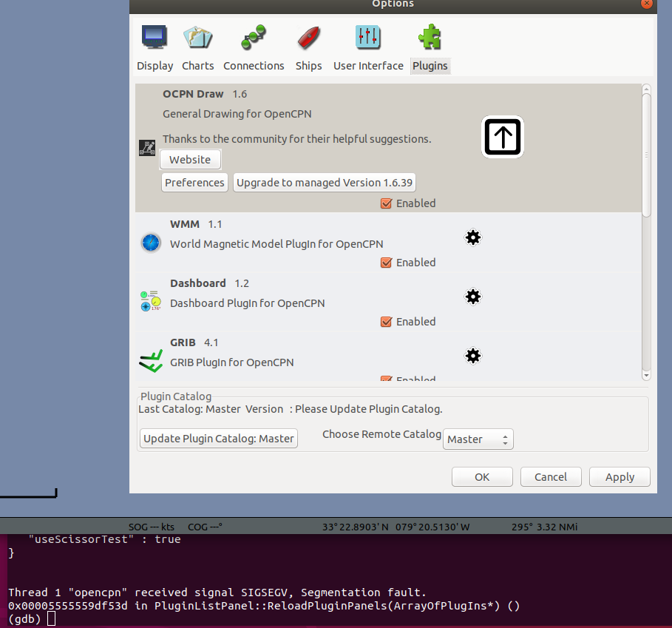672x628 pixels.
Task: Open the User Interface icon
Action: click(x=367, y=37)
